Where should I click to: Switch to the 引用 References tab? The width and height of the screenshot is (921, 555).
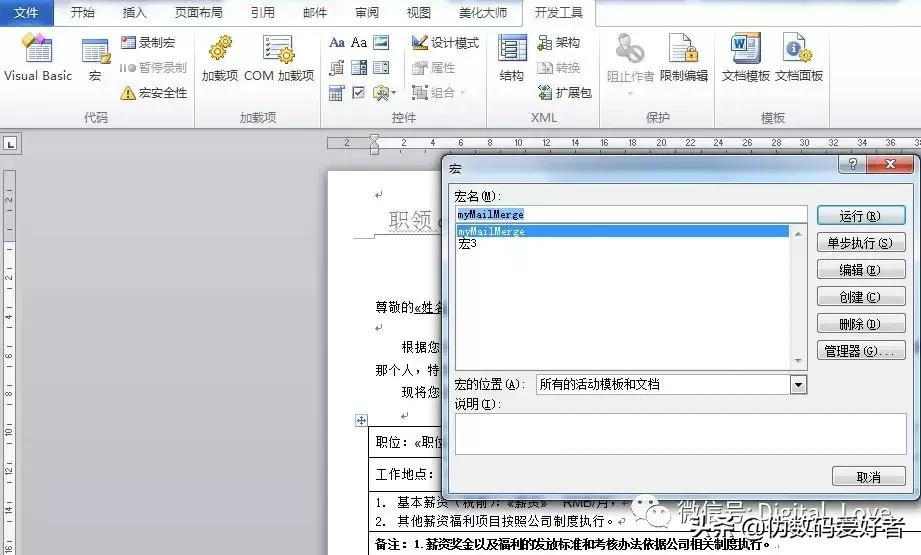click(263, 12)
